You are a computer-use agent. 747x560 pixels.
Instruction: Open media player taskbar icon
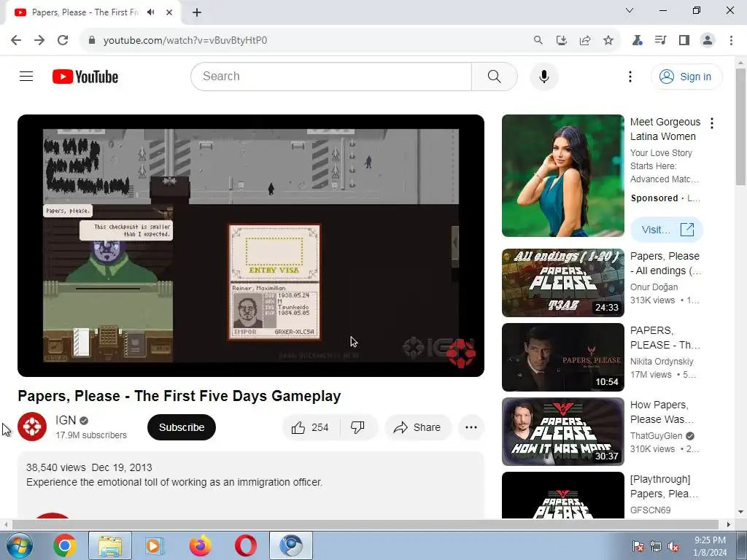coord(155,545)
